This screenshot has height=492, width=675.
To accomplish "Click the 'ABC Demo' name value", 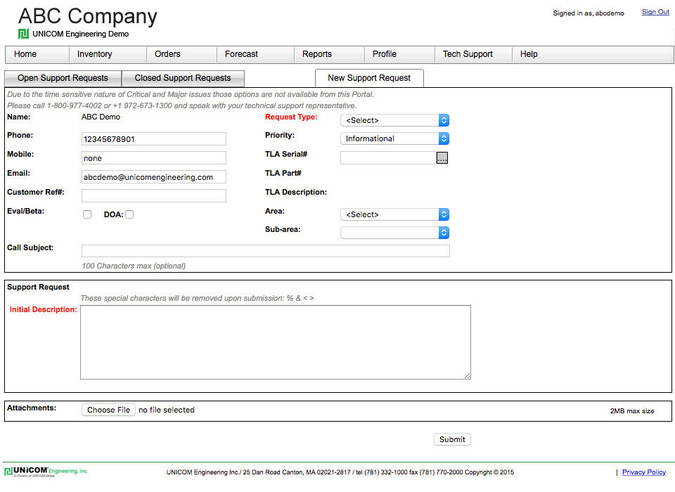I will (x=101, y=117).
